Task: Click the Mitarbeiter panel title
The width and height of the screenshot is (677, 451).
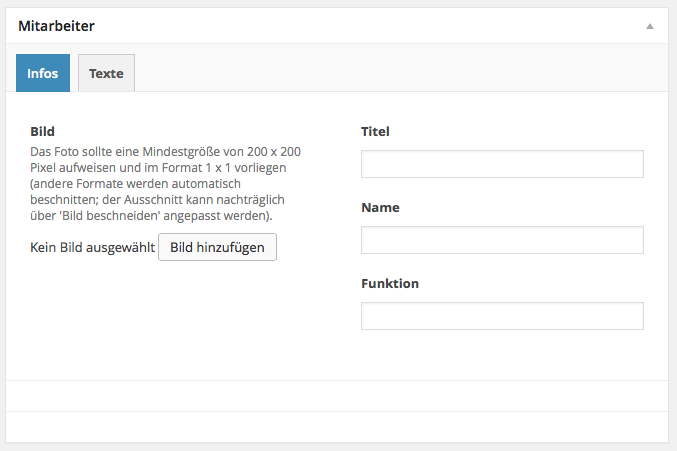Action: [x=57, y=26]
